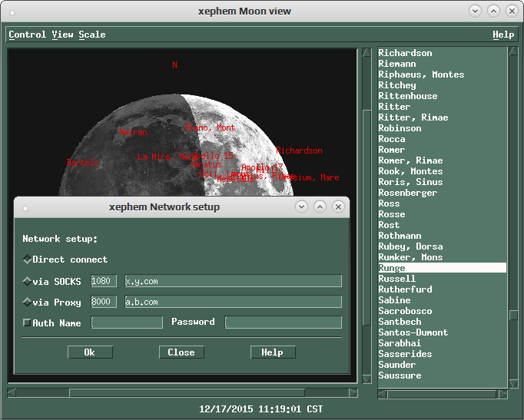Select Richardson in the feature list

click(442, 53)
